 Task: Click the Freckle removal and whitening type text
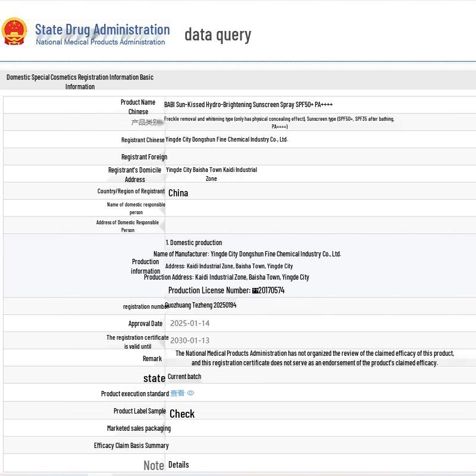click(279, 123)
